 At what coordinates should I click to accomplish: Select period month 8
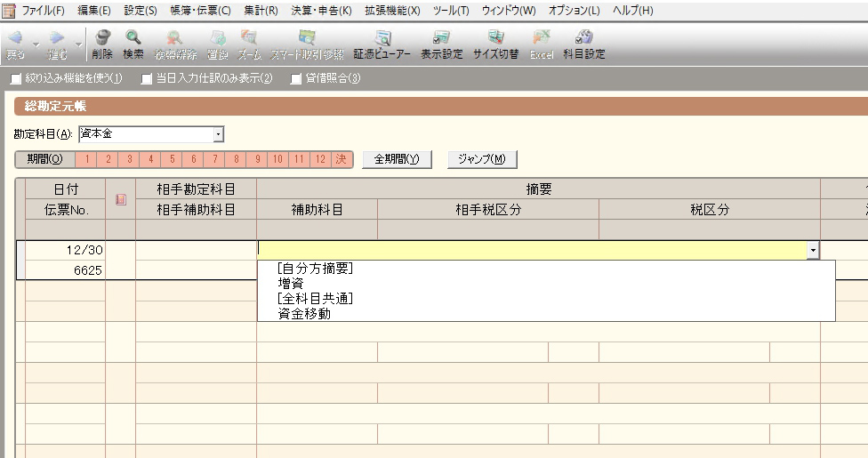pyautogui.click(x=236, y=159)
